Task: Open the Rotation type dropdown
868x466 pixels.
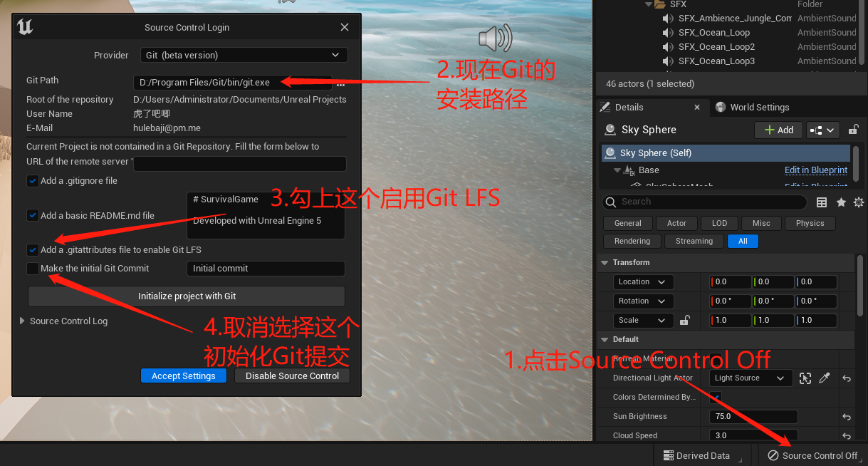Action: [x=643, y=301]
